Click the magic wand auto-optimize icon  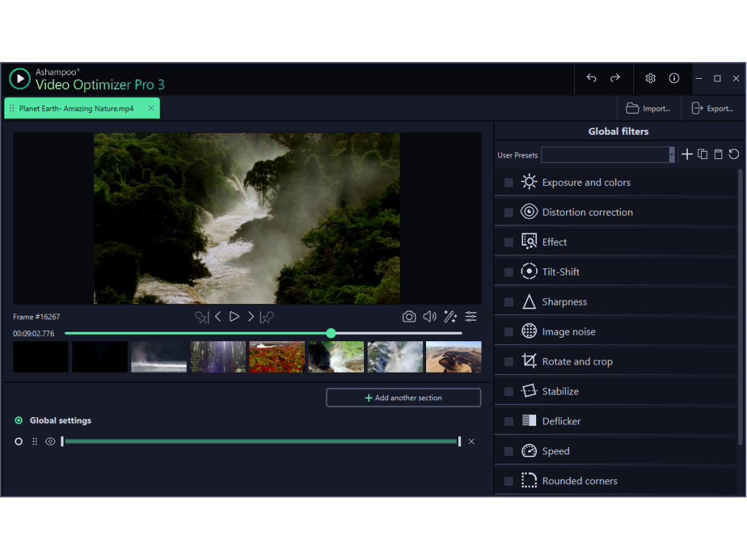450,316
